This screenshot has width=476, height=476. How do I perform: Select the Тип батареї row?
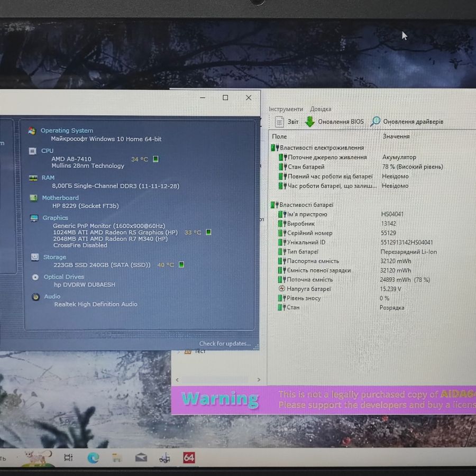pos(358,252)
